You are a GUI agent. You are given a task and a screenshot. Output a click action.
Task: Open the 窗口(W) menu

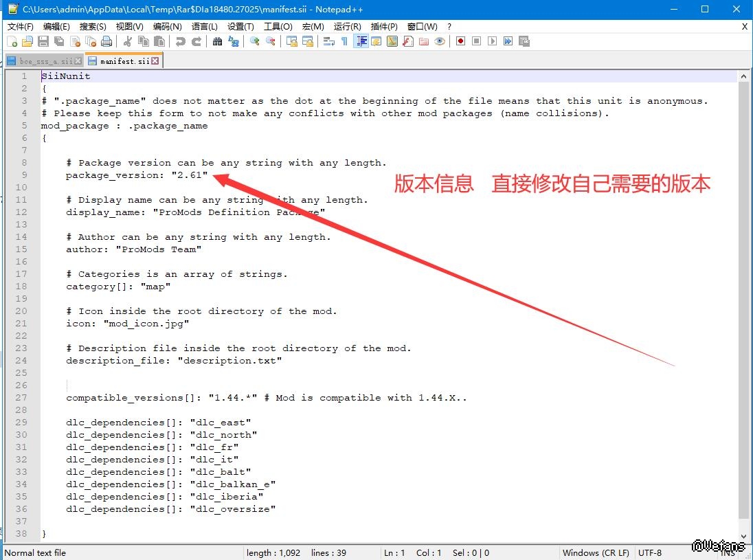tap(422, 26)
